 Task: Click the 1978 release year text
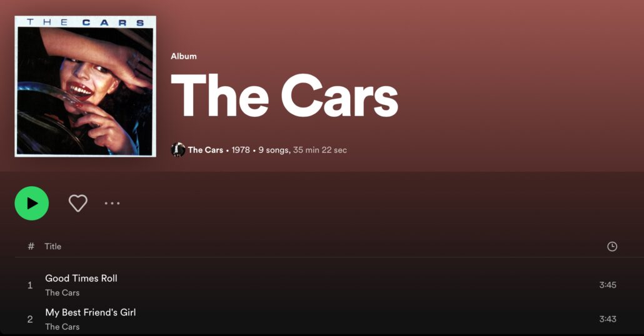[x=241, y=150]
